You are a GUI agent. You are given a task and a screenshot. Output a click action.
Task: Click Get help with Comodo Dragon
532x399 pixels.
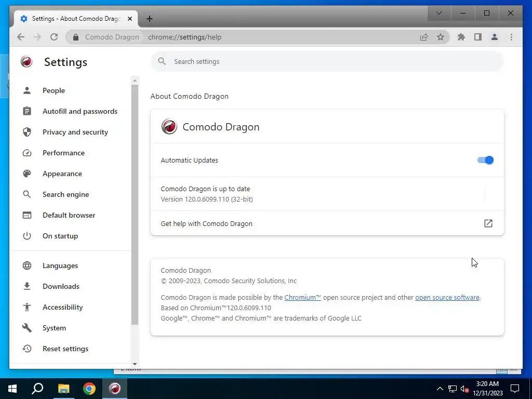click(x=327, y=223)
